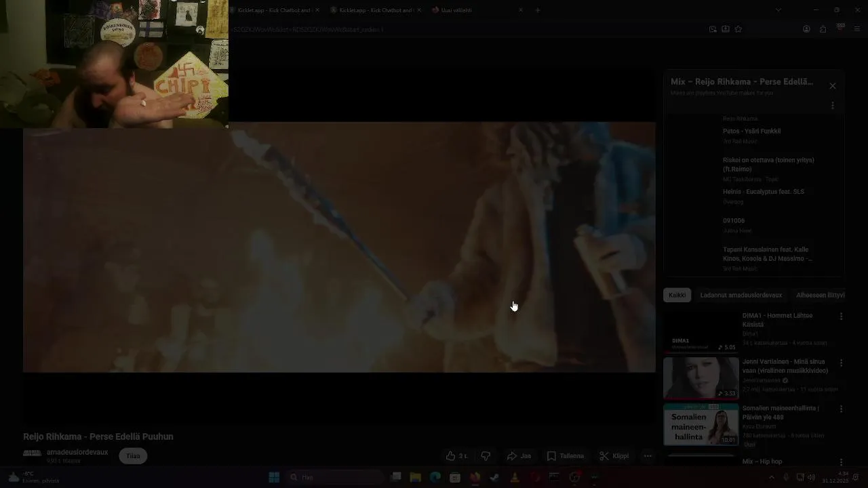Image resolution: width=868 pixels, height=488 pixels.
Task: Play the Tapani Kansalainen feat. Kalle Kinos track
Action: tap(767, 254)
